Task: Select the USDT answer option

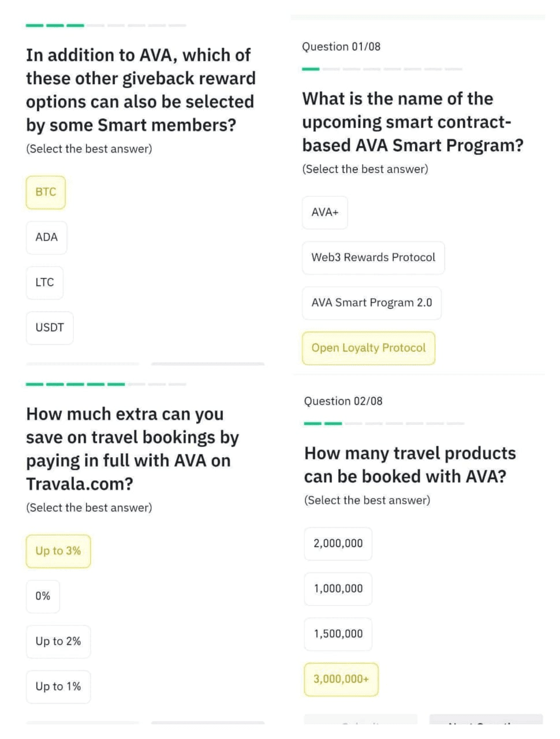Action: (x=50, y=327)
